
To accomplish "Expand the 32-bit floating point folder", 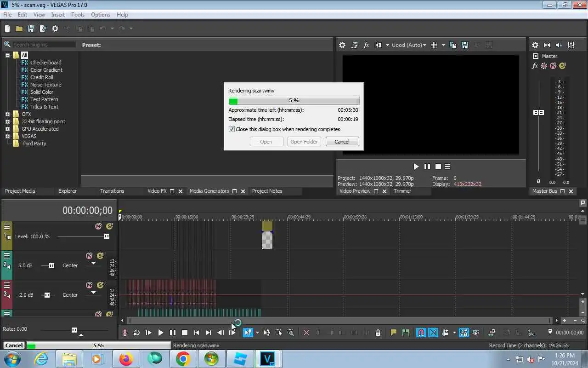I will 7,121.
